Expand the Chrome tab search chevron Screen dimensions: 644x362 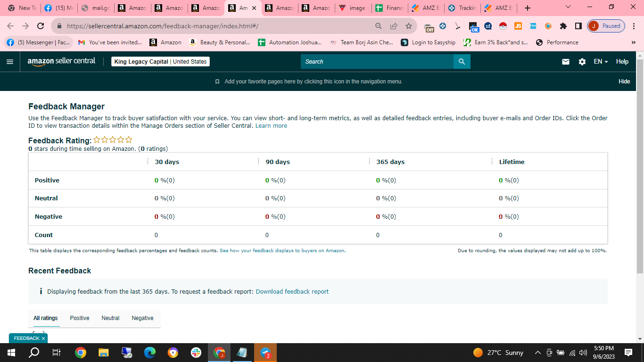(x=568, y=7)
